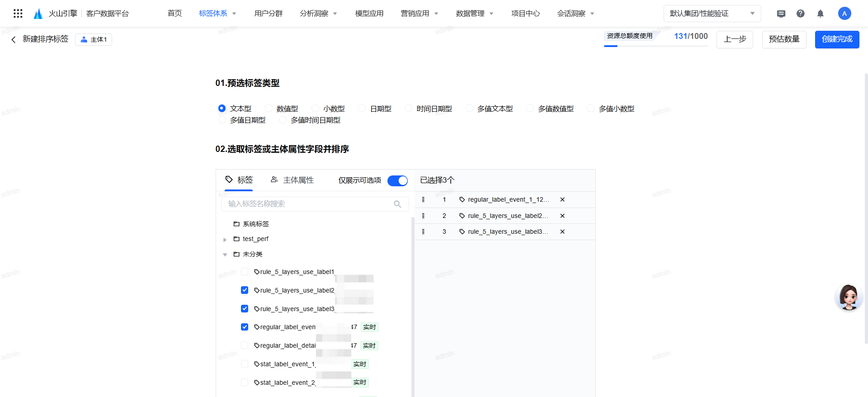Open the 默认集团/性能验证 project dropdown
The image size is (868, 397).
click(712, 14)
